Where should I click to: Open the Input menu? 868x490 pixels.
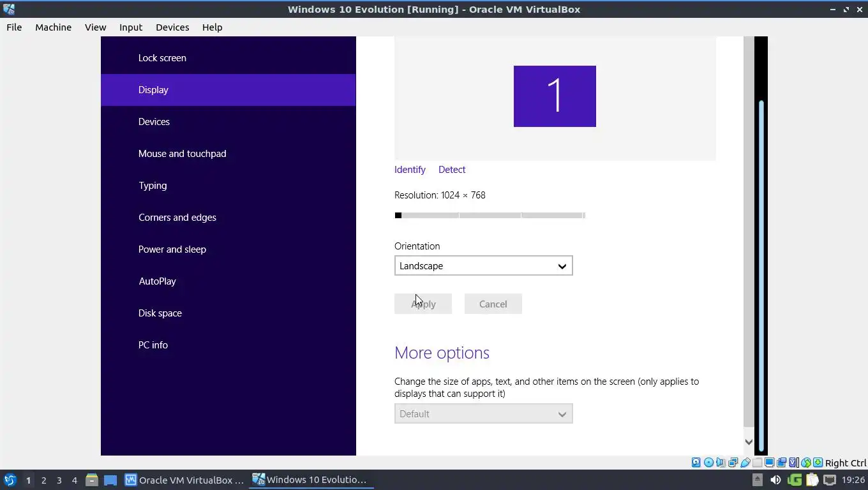[130, 27]
